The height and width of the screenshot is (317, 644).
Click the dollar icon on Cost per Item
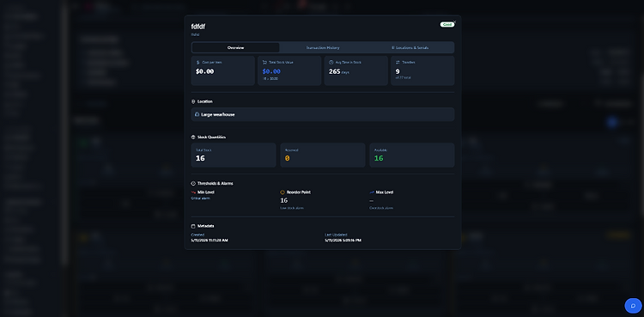[198, 62]
